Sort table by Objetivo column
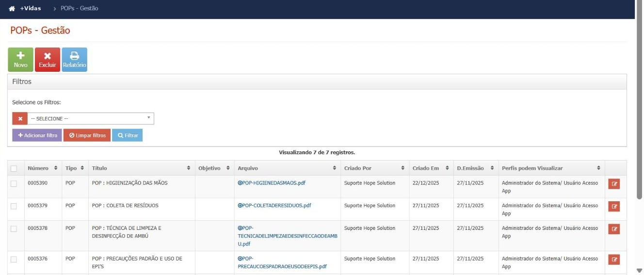The height and width of the screenshot is (275, 644). (x=214, y=168)
